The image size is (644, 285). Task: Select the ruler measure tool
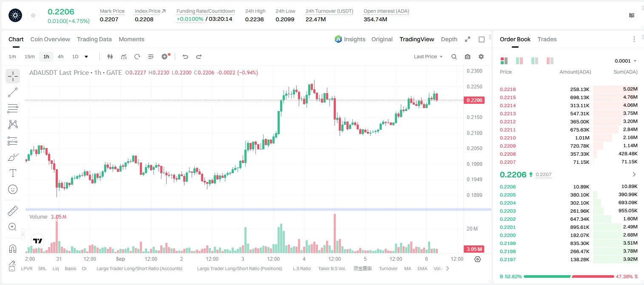(x=13, y=211)
